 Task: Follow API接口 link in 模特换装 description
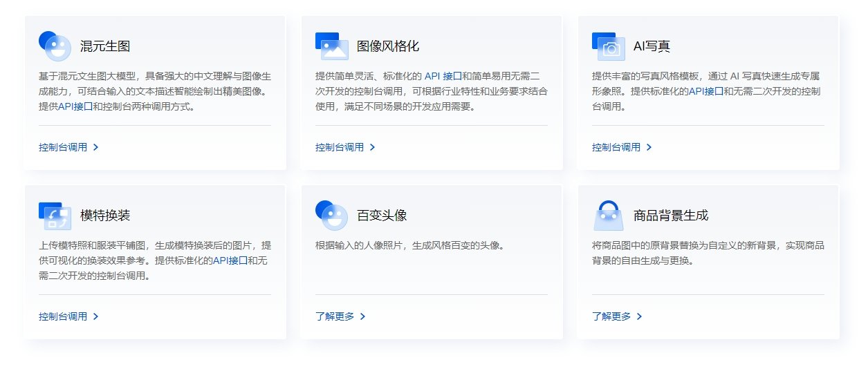coord(230,260)
